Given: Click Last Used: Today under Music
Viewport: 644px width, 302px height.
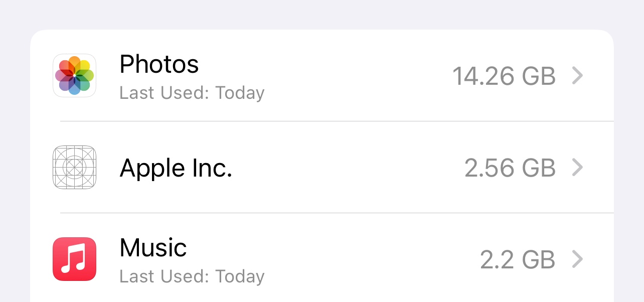Looking at the screenshot, I should point(192,276).
